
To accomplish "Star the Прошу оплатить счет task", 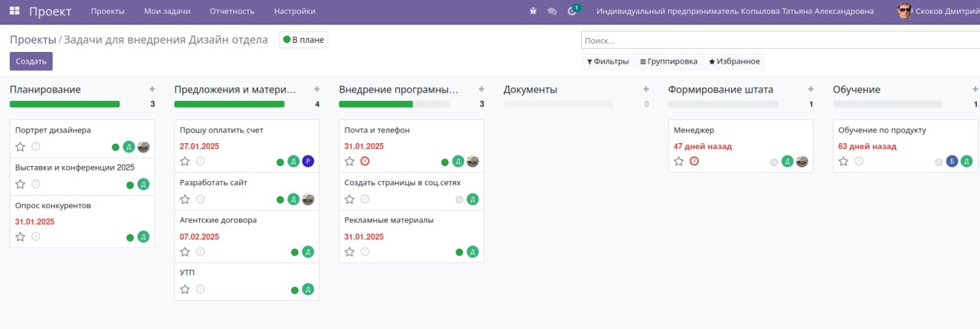I will (185, 161).
